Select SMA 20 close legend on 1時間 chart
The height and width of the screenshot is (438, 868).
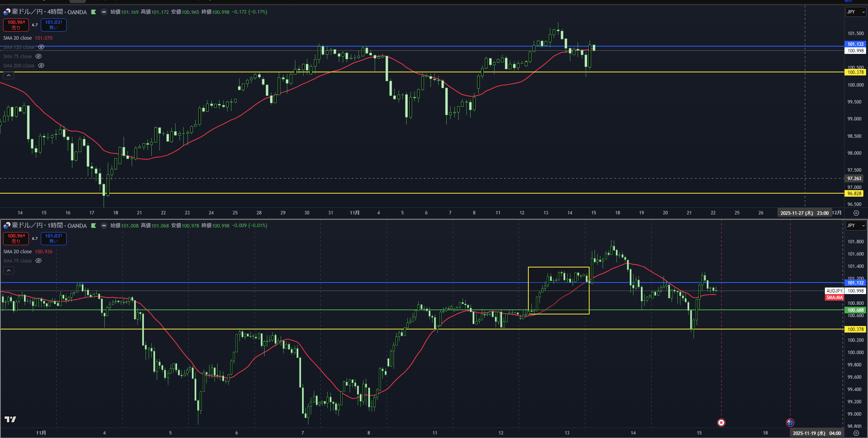pos(18,251)
